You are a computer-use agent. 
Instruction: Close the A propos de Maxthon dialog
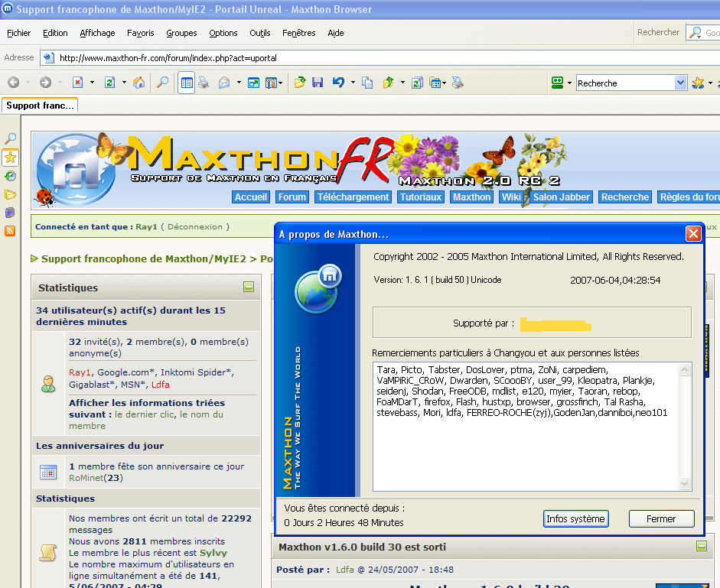pos(693,234)
